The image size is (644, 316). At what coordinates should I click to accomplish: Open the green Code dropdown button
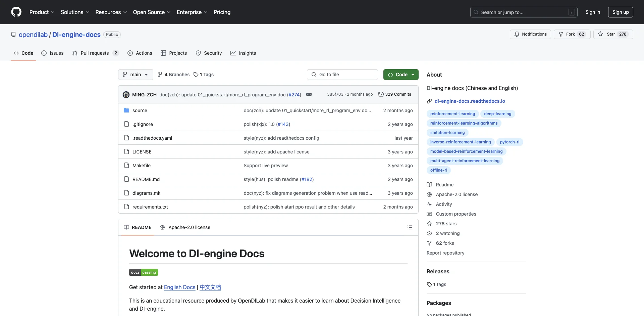(x=401, y=75)
